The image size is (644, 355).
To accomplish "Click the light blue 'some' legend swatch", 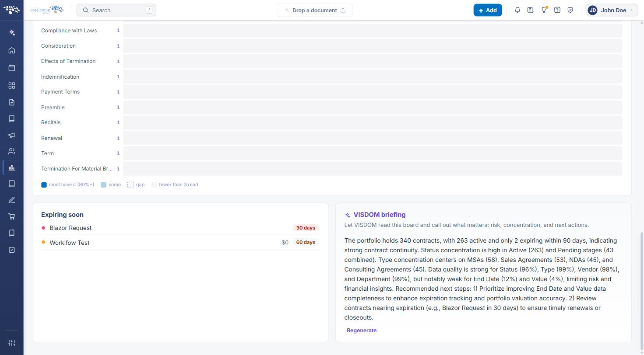I will click(x=104, y=185).
